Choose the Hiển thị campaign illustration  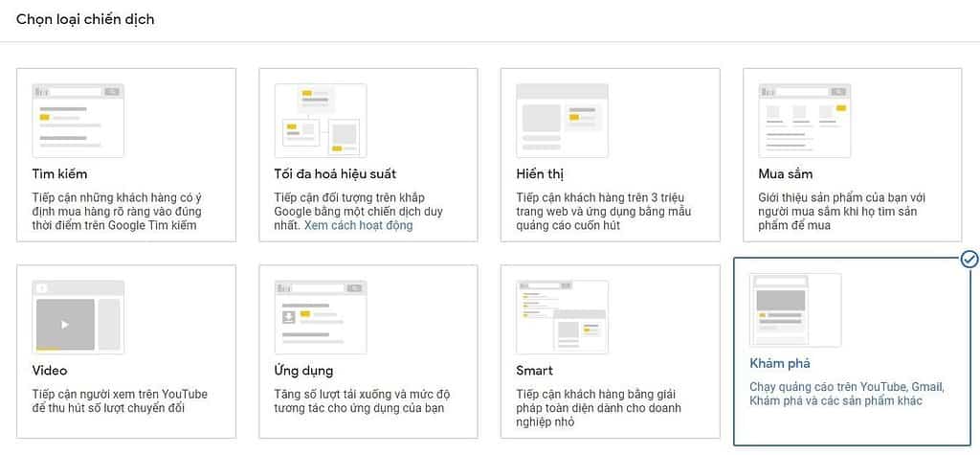tap(563, 120)
